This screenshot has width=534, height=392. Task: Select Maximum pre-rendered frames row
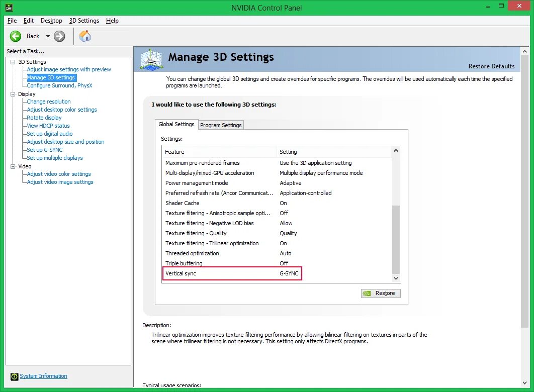click(x=277, y=163)
